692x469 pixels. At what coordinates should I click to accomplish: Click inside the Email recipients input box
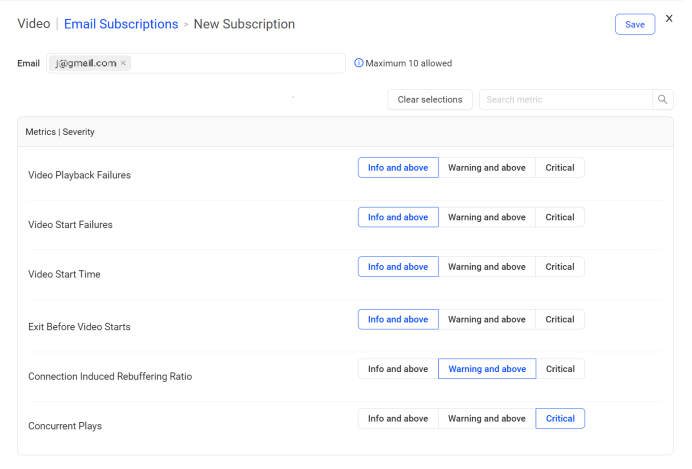click(x=238, y=63)
